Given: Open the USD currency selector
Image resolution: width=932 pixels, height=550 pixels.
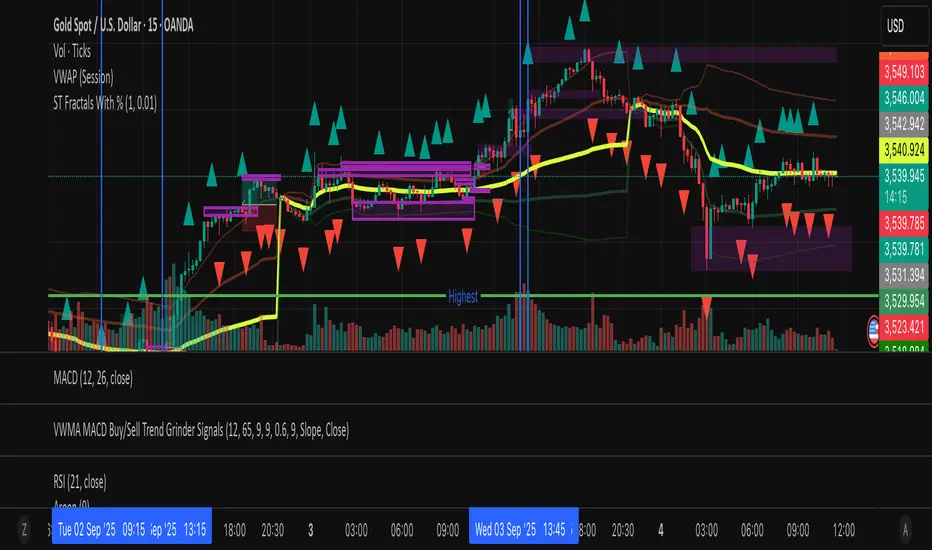Looking at the screenshot, I should point(903,26).
